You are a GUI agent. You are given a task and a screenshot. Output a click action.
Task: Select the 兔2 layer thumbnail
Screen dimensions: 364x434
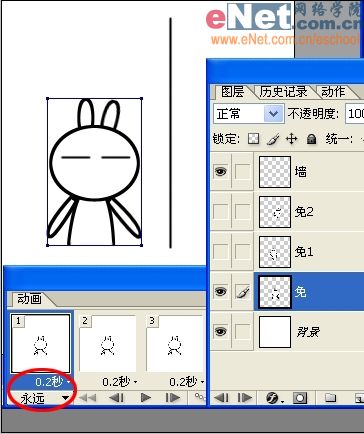pos(275,212)
